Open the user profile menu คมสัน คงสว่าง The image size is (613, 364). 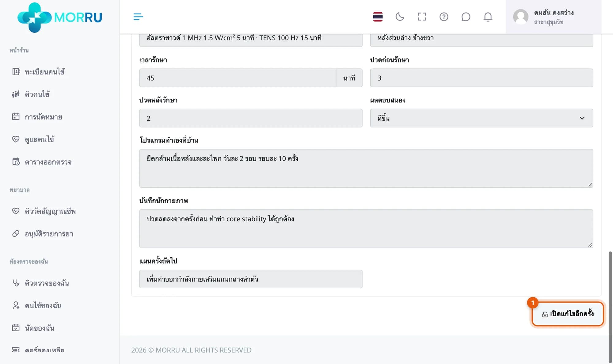[553, 17]
